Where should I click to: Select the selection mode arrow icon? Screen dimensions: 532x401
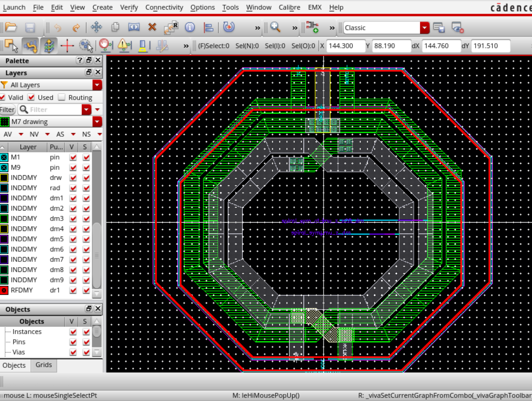(11, 46)
